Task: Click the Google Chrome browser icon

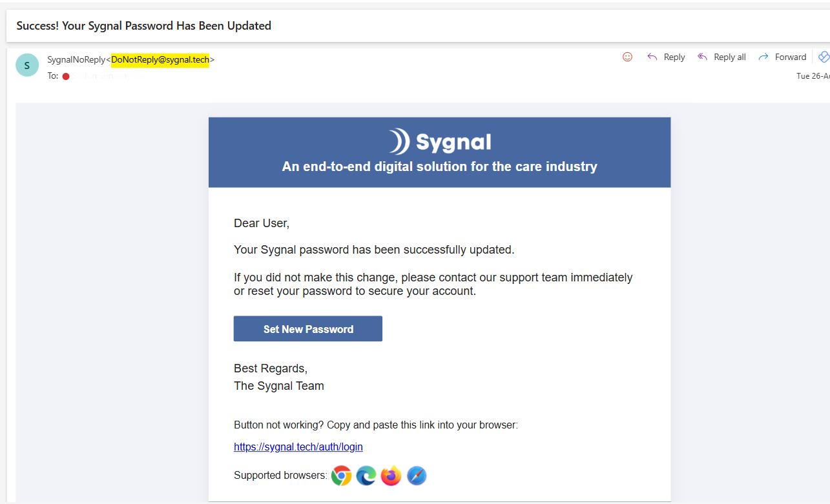Action: 341,476
